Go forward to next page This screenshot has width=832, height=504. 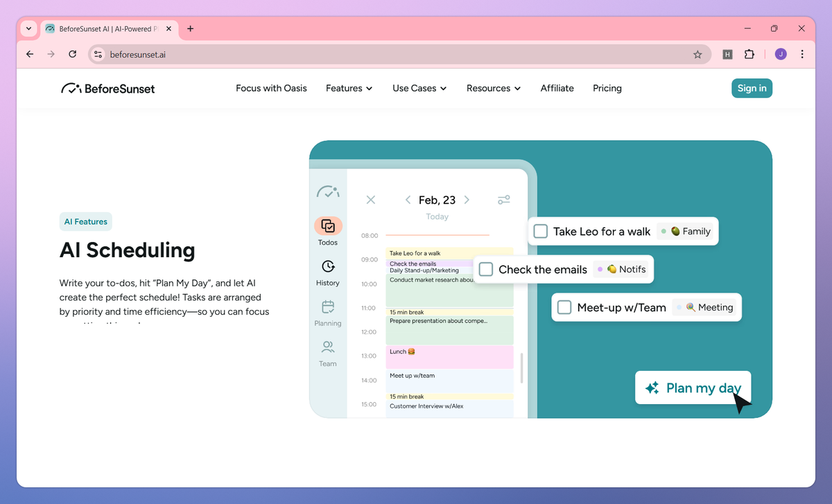coord(51,54)
